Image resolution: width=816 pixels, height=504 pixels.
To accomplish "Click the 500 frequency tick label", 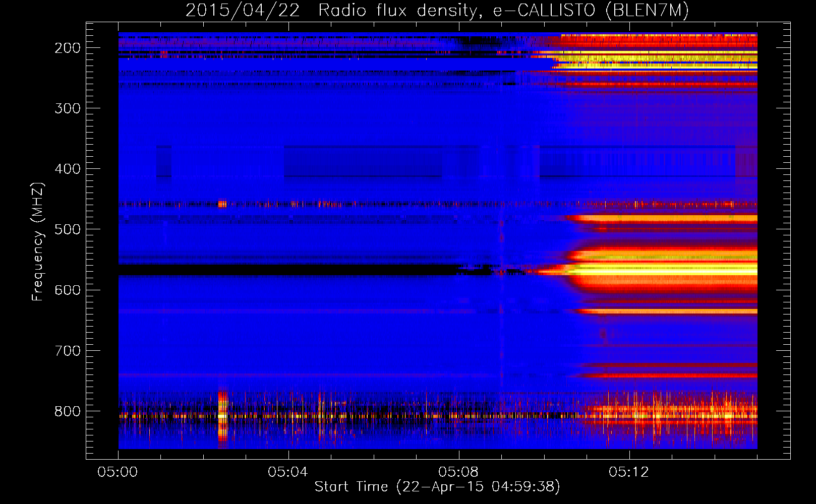I will tap(68, 229).
